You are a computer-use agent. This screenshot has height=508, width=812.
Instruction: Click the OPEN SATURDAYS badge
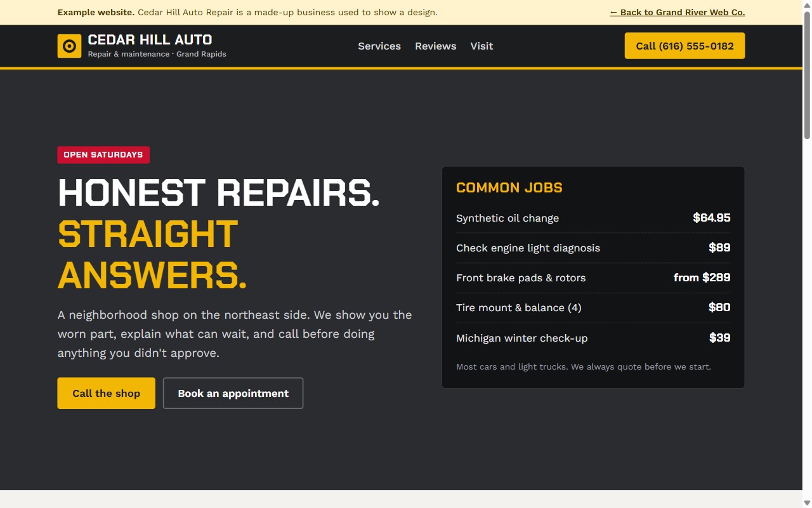(x=103, y=155)
